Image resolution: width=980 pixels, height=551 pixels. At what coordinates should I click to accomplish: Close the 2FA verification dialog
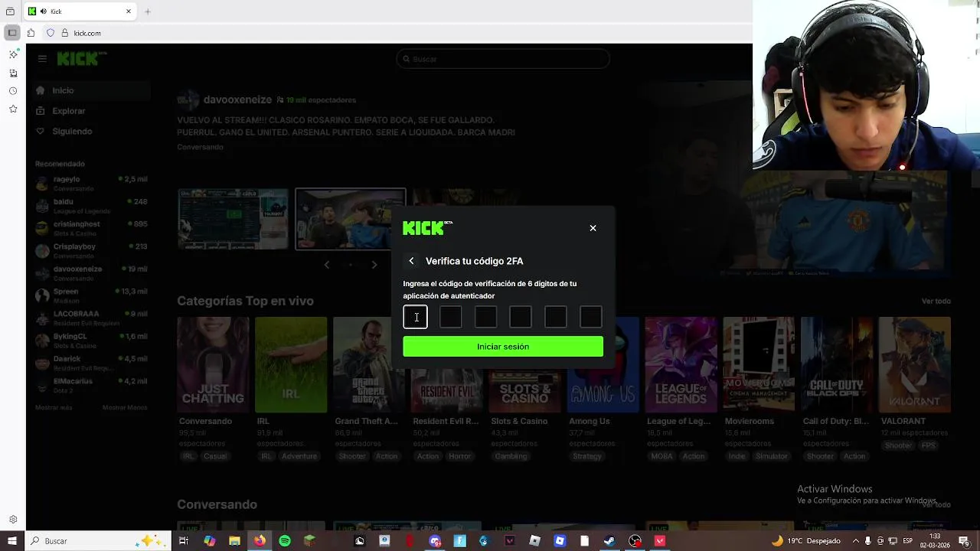point(593,228)
